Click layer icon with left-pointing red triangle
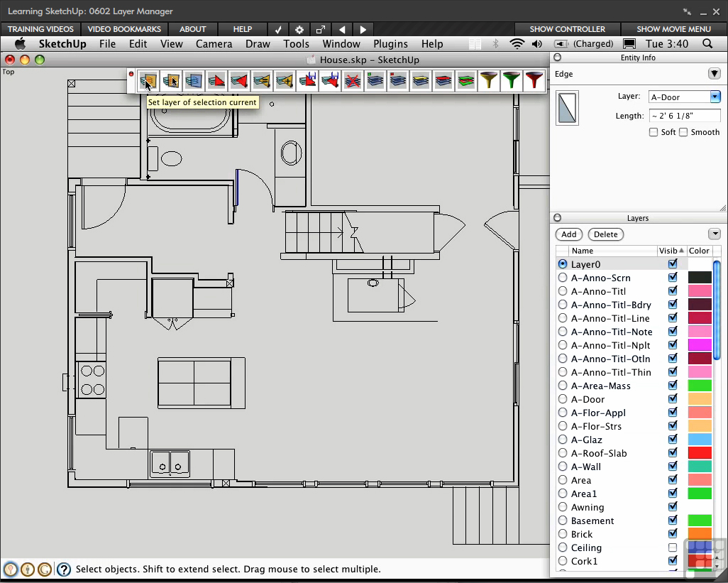 [x=239, y=81]
